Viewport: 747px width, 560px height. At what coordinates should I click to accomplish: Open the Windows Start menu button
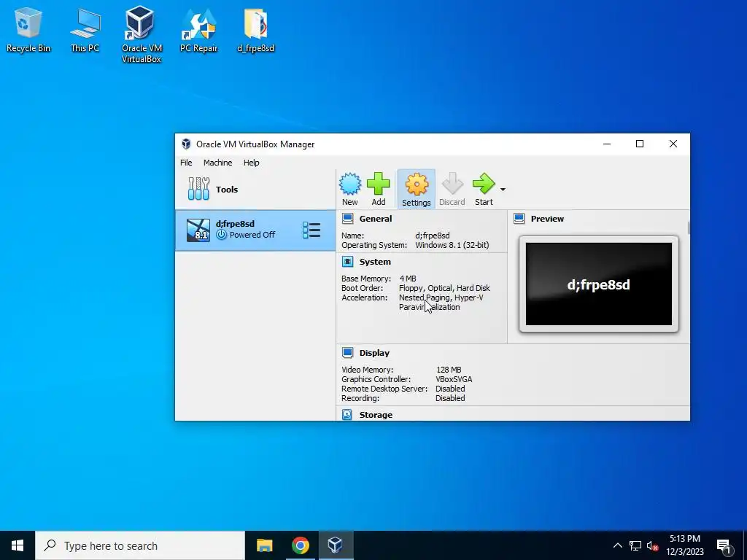pyautogui.click(x=18, y=545)
